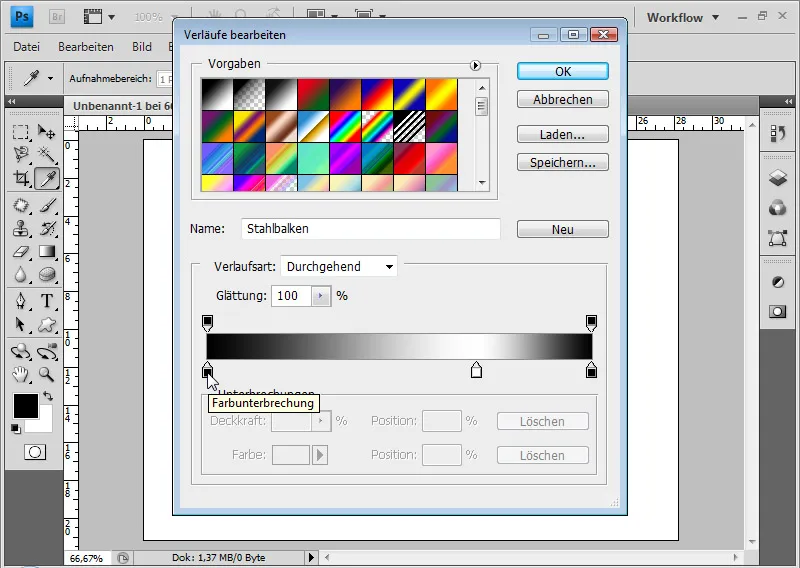The image size is (800, 568).
Task: Select the Magic Wand tool
Action: tap(46, 154)
